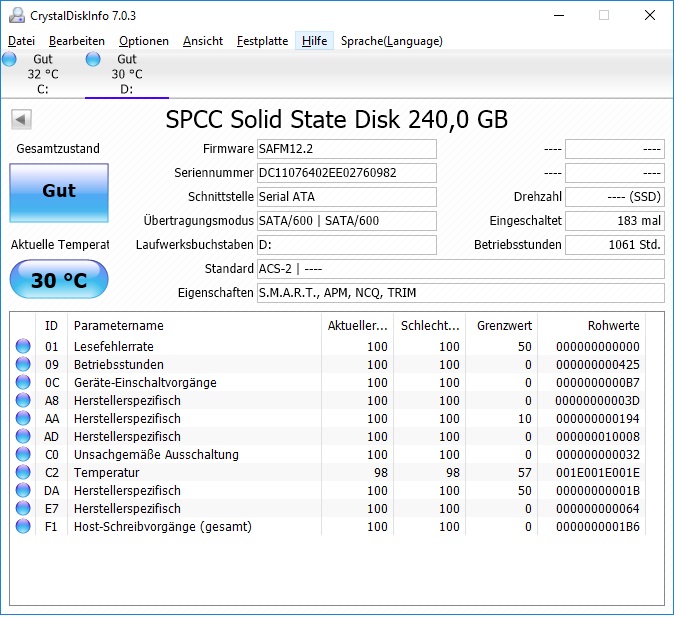Click the Standard field ACS-2
The image size is (676, 617).
460,269
